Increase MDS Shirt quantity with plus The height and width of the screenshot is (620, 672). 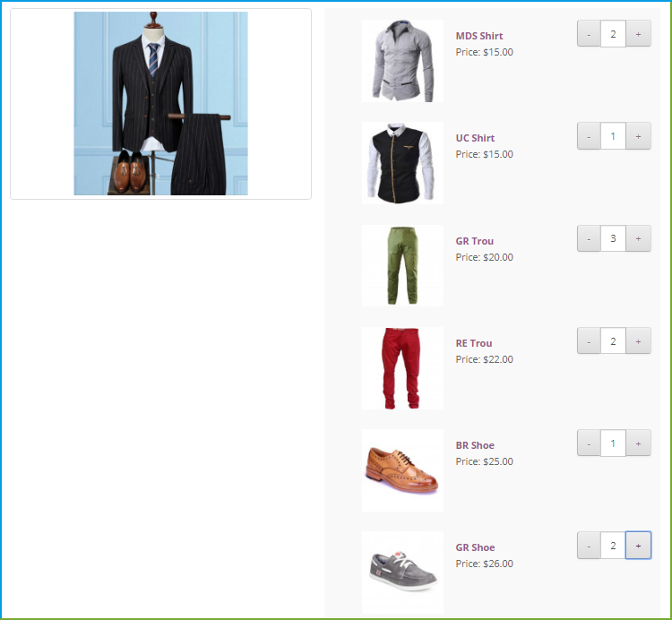638,33
